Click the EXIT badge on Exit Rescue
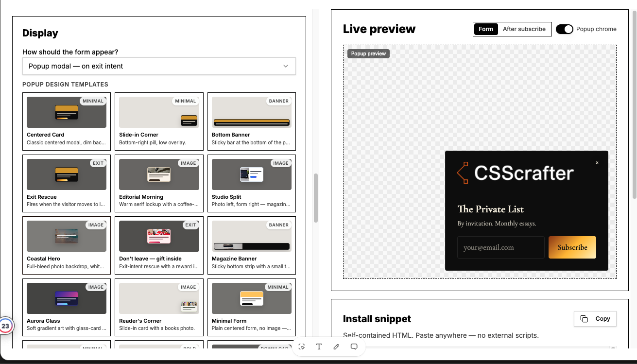This screenshot has width=637, height=364. (x=98, y=163)
